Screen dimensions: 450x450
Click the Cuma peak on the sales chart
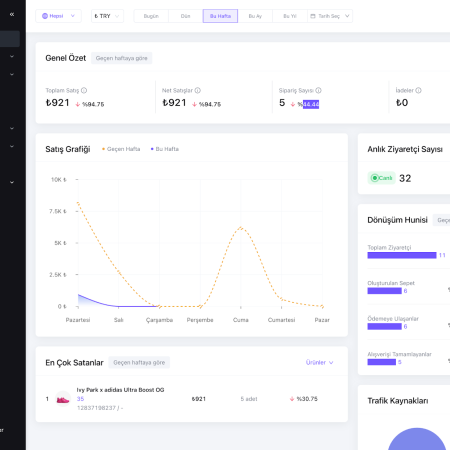[x=241, y=228]
